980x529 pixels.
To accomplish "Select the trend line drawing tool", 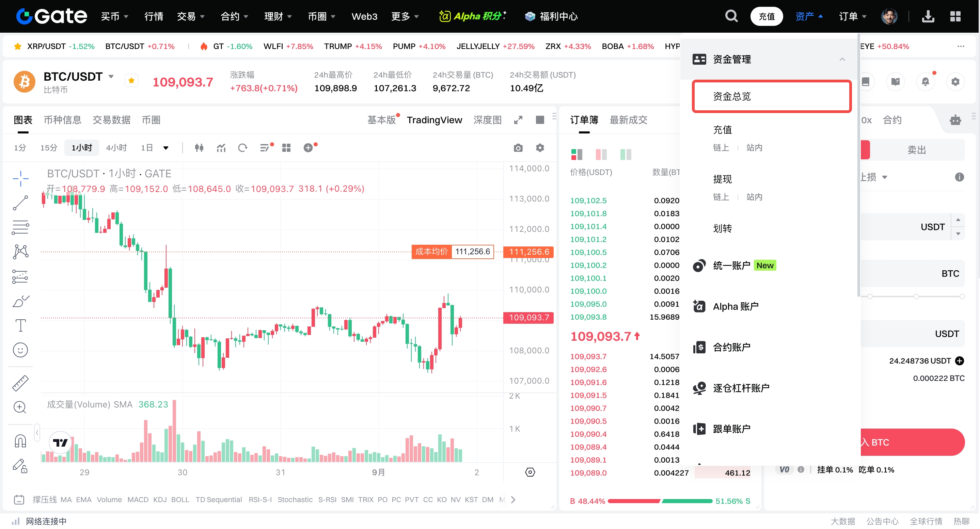I will click(x=20, y=203).
